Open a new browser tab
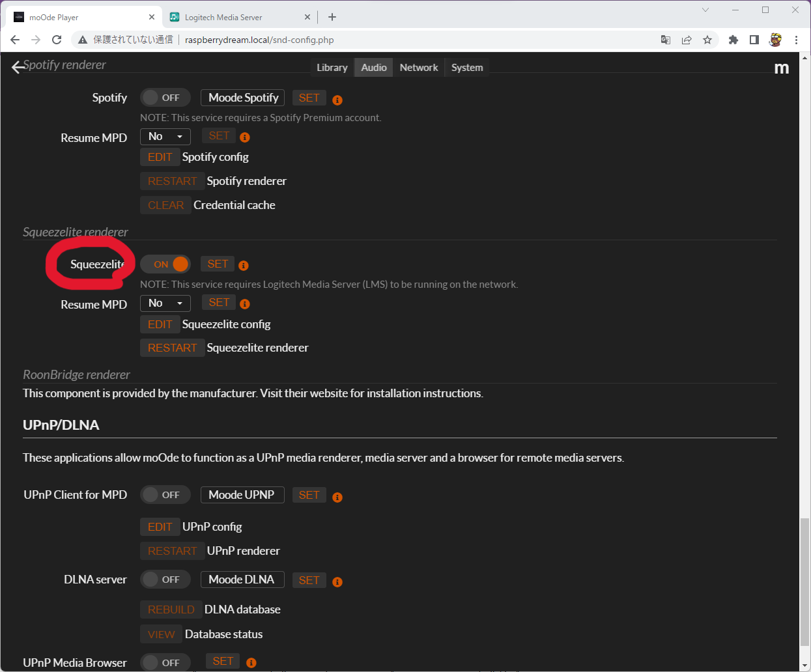The width and height of the screenshot is (811, 672). pos(332,17)
